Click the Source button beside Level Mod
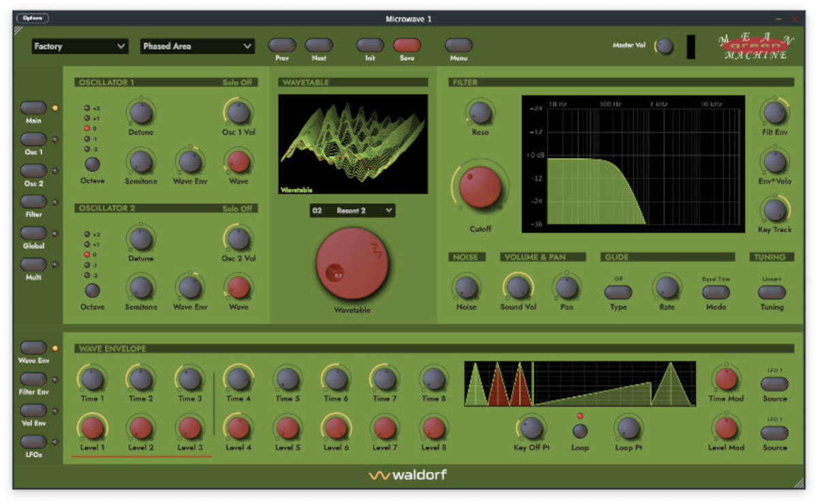 (774, 433)
